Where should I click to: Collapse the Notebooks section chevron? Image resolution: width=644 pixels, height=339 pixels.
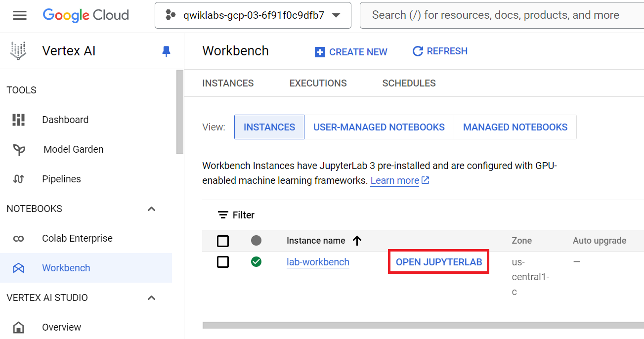click(x=152, y=209)
